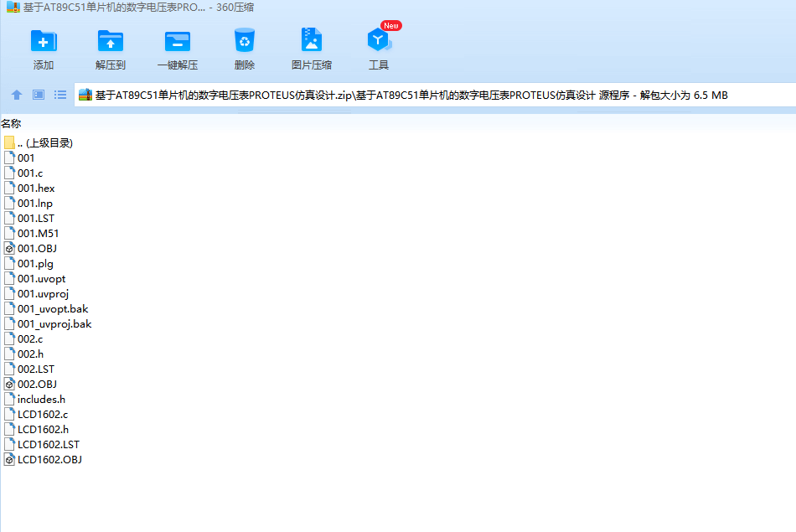This screenshot has height=532, width=796.
Task: Click the 解压到 (Extract to) icon
Action: click(110, 42)
